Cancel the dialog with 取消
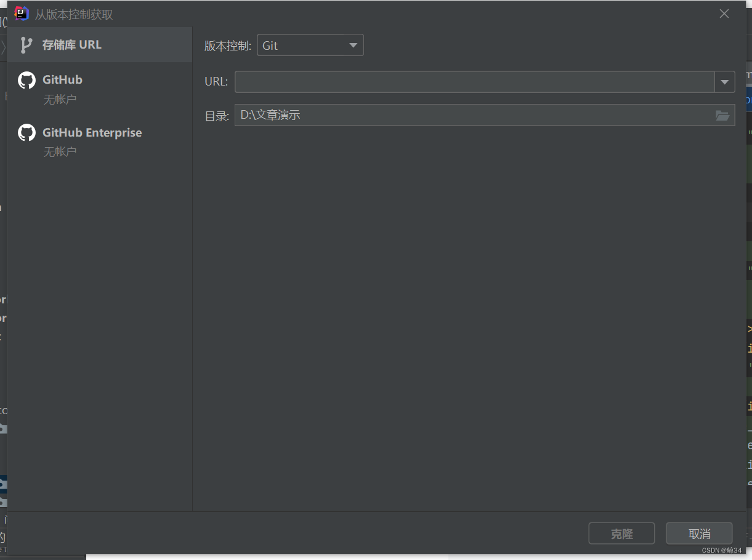 (699, 534)
